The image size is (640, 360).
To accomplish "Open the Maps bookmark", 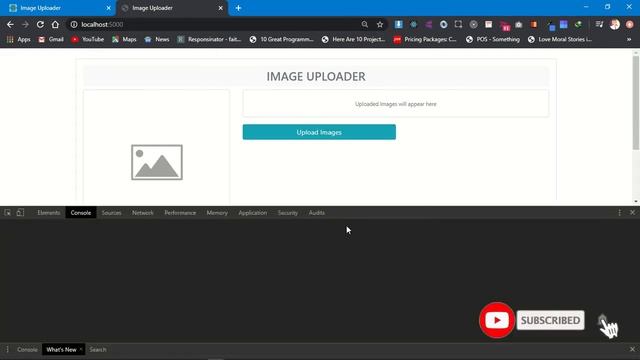I will coord(124,40).
